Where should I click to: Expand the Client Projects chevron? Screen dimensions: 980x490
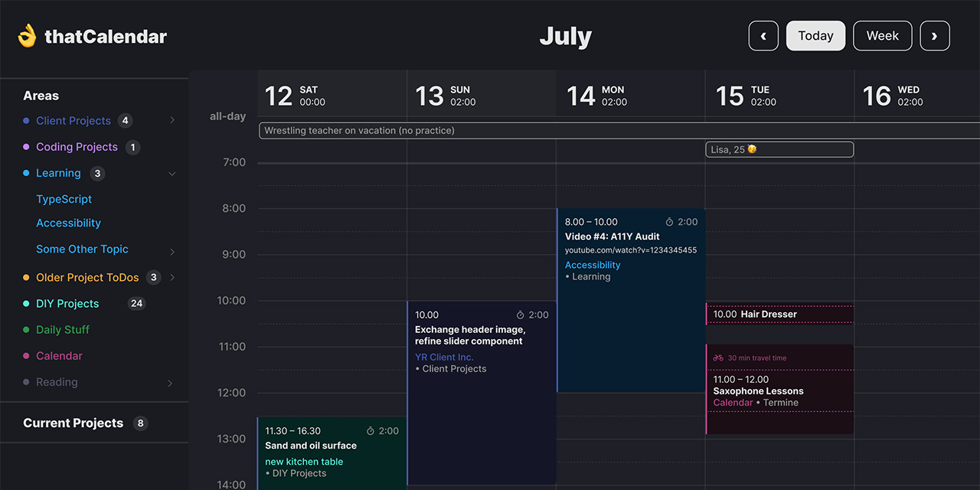172,120
